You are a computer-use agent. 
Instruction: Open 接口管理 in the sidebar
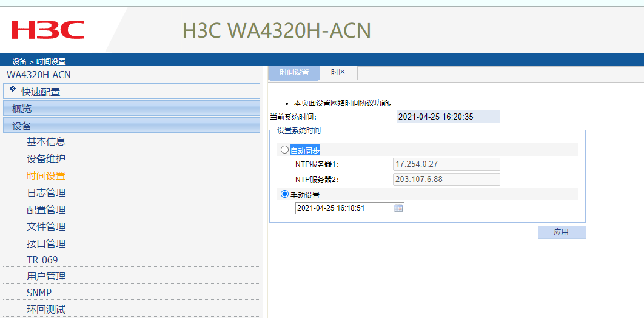(46, 244)
